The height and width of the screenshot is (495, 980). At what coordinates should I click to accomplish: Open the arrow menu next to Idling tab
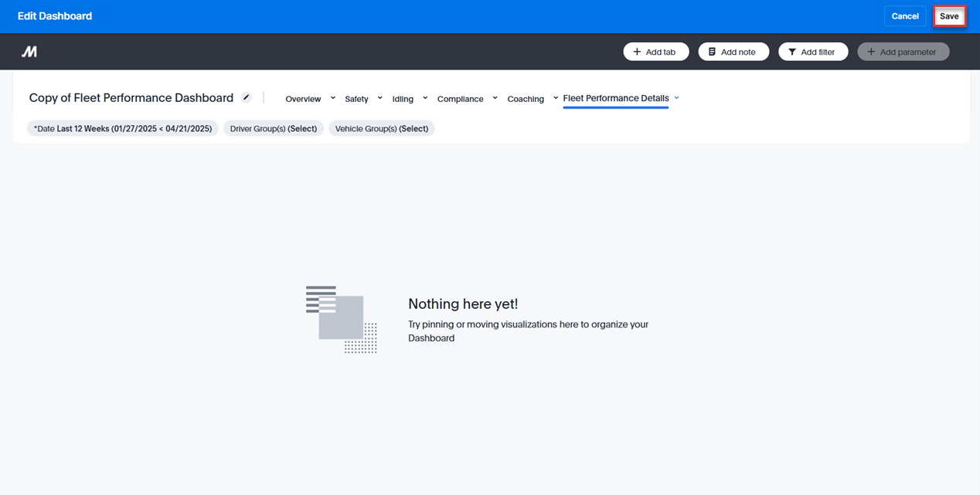click(425, 98)
